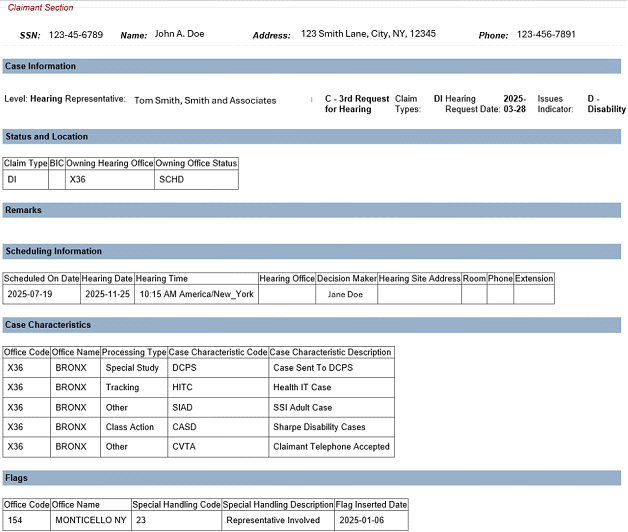Viewport: 628px width, 532px height.
Task: Click the Scheduling Information section header
Action: click(x=53, y=252)
